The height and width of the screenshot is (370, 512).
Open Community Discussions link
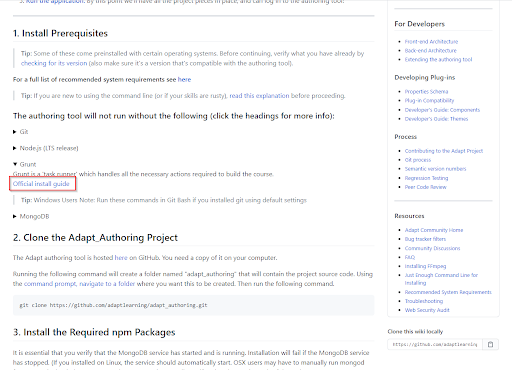432,248
